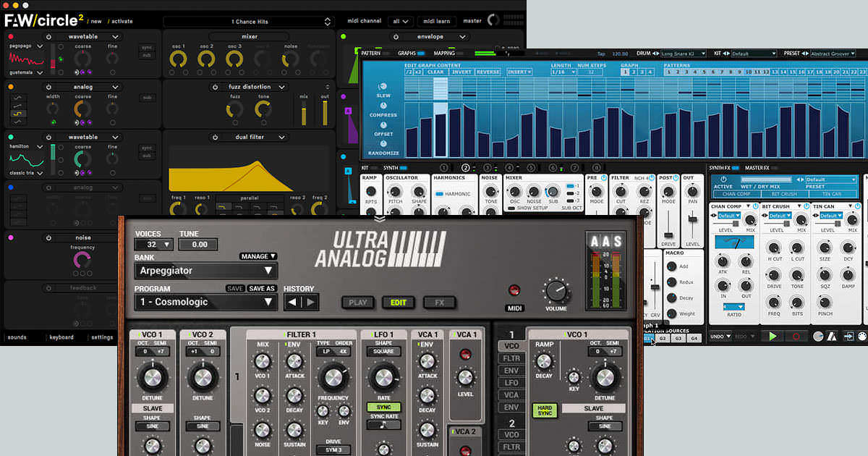
Task: Click the noise frequency knob in Circle
Action: (83, 260)
